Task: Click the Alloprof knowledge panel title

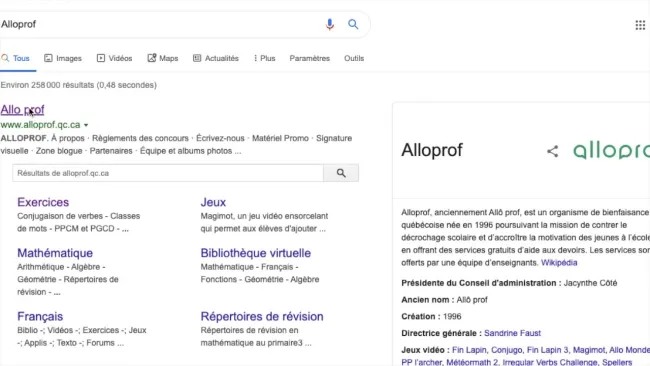Action: pos(432,150)
